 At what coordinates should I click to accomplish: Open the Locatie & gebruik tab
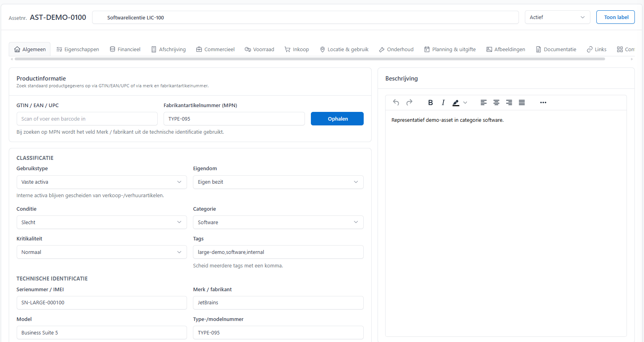pyautogui.click(x=344, y=49)
